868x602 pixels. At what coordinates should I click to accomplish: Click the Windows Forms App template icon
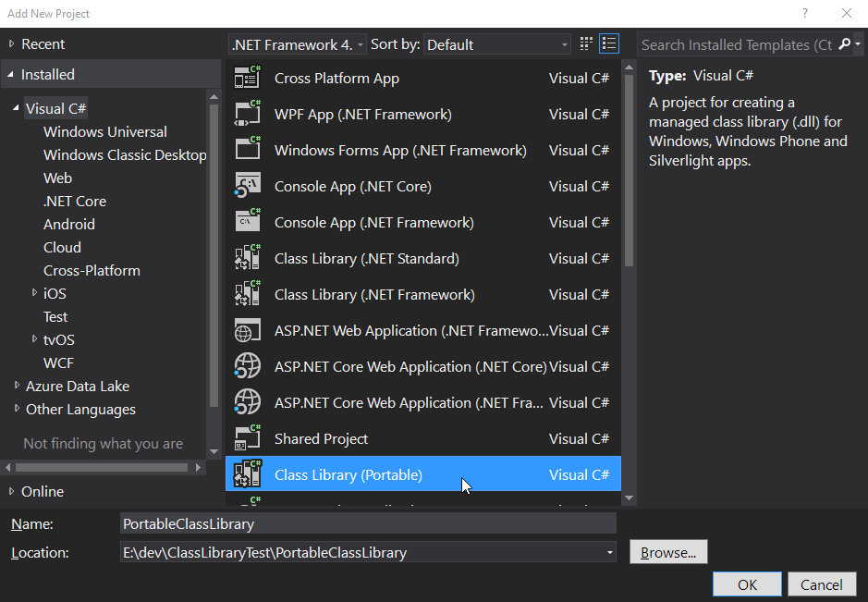tap(248, 150)
